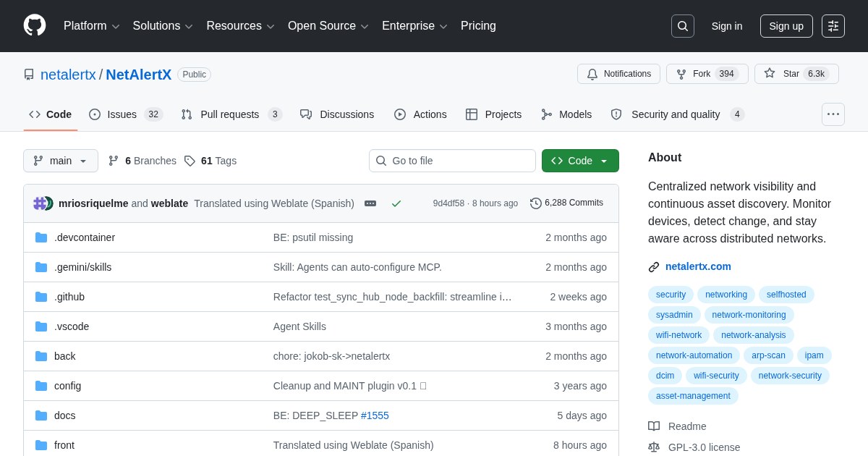Star the NetAlertX repository
The image size is (868, 456).
pyautogui.click(x=796, y=74)
